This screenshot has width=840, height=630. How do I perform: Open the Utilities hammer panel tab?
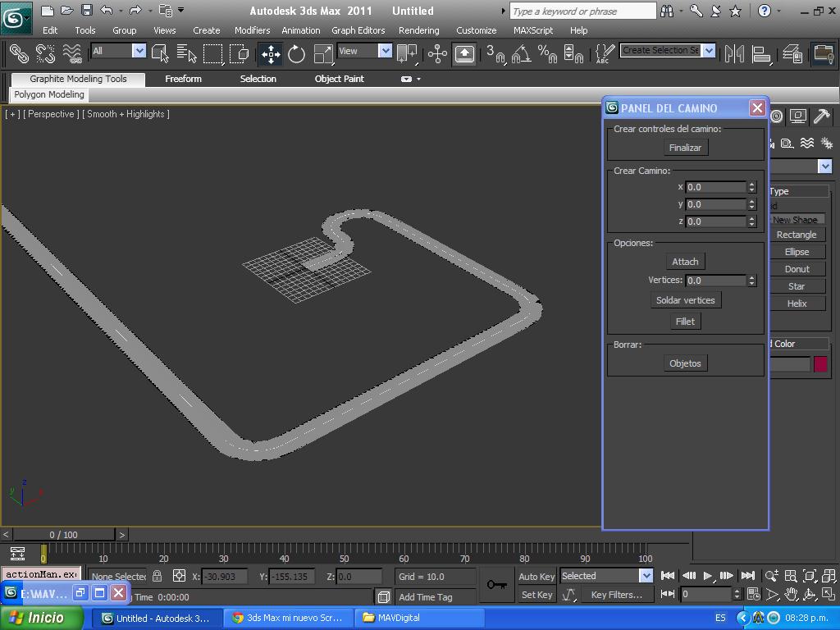[x=821, y=116]
